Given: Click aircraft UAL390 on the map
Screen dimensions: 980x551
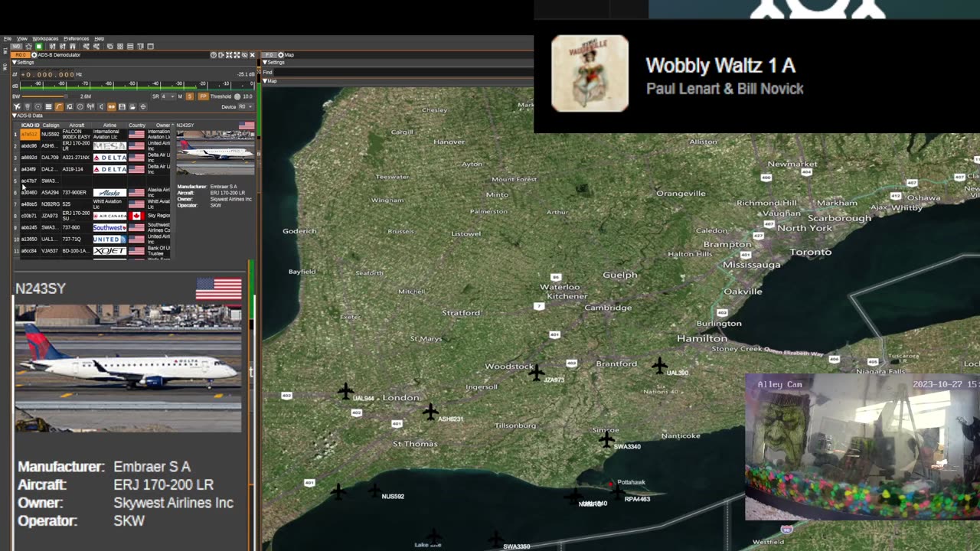Looking at the screenshot, I should point(659,366).
